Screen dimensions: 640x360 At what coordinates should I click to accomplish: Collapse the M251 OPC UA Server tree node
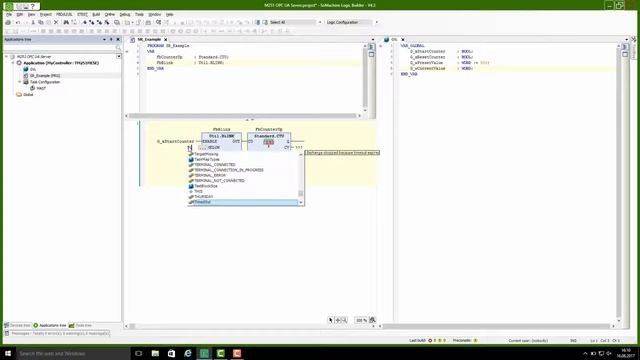(7, 57)
